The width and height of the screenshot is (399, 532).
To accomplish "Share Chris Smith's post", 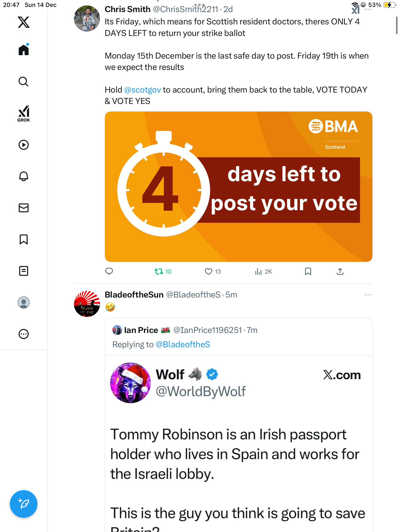I will tap(340, 271).
